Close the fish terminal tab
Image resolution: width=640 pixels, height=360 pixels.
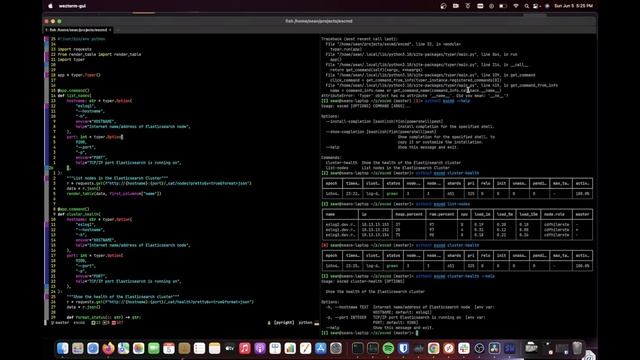click(x=110, y=30)
